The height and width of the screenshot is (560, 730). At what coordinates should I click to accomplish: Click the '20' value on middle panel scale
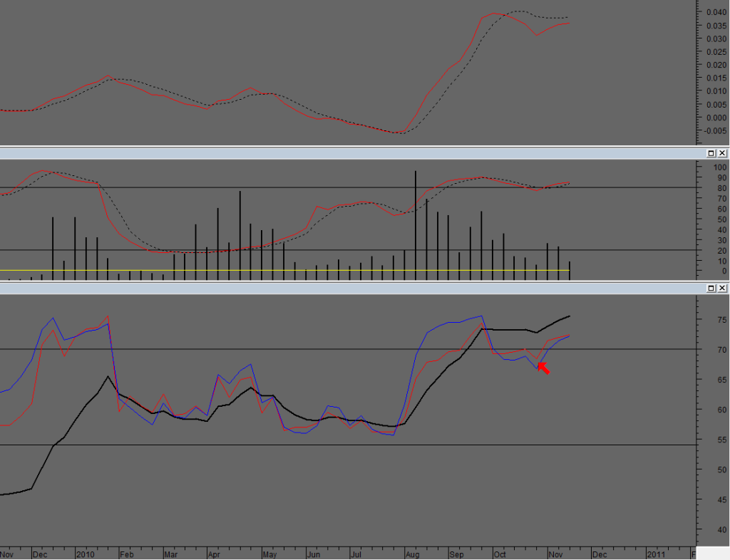tap(721, 250)
